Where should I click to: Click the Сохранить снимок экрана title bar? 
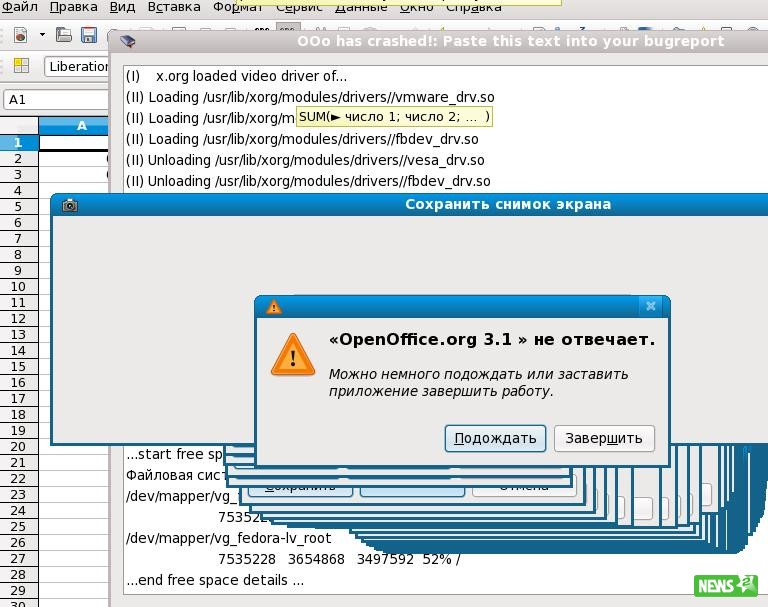point(409,204)
